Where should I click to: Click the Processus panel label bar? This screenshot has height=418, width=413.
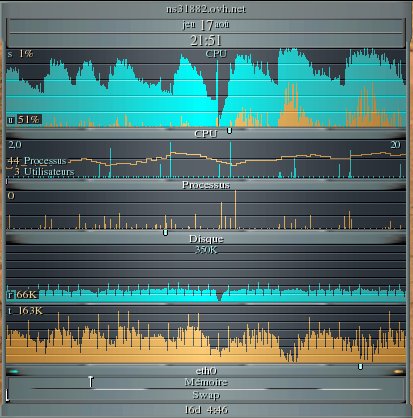[x=206, y=185]
